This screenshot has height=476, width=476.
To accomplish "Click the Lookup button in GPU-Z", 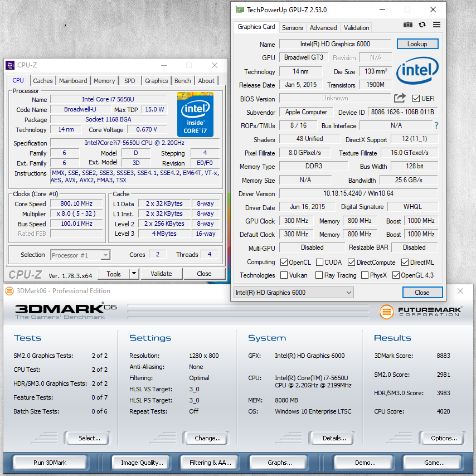I will tap(417, 44).
